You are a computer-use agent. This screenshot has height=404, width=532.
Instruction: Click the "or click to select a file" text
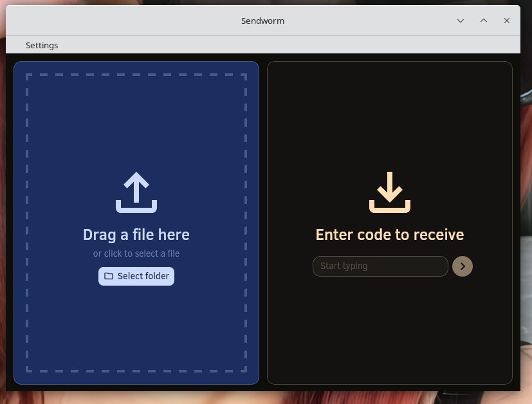pyautogui.click(x=136, y=253)
